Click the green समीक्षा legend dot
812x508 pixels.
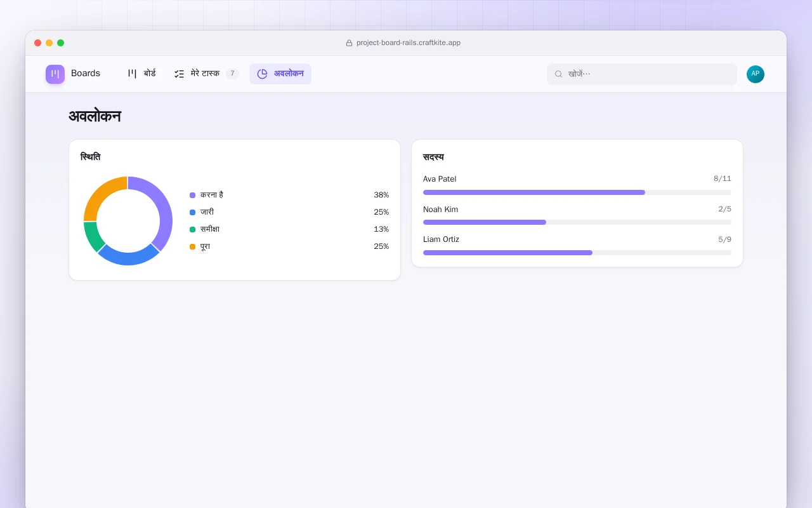(192, 229)
